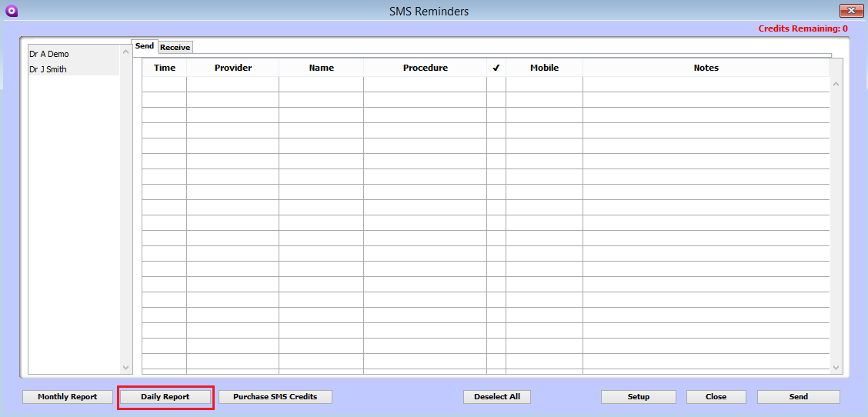
Task: Sort by the Time column header
Action: pyautogui.click(x=165, y=68)
